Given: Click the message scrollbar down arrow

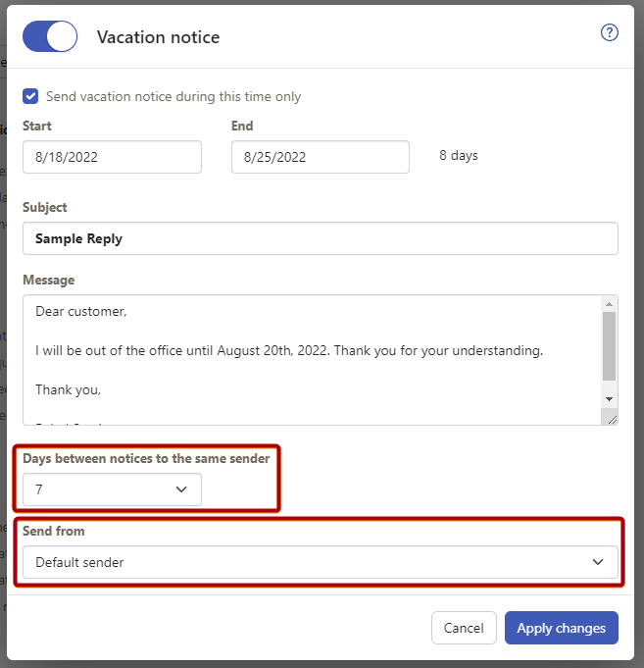Looking at the screenshot, I should click(609, 399).
